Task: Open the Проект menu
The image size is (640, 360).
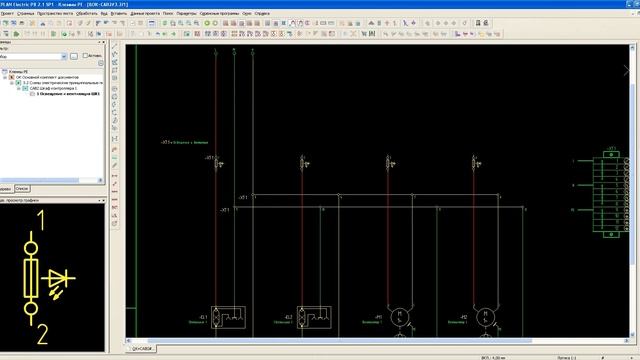Action: (7, 13)
